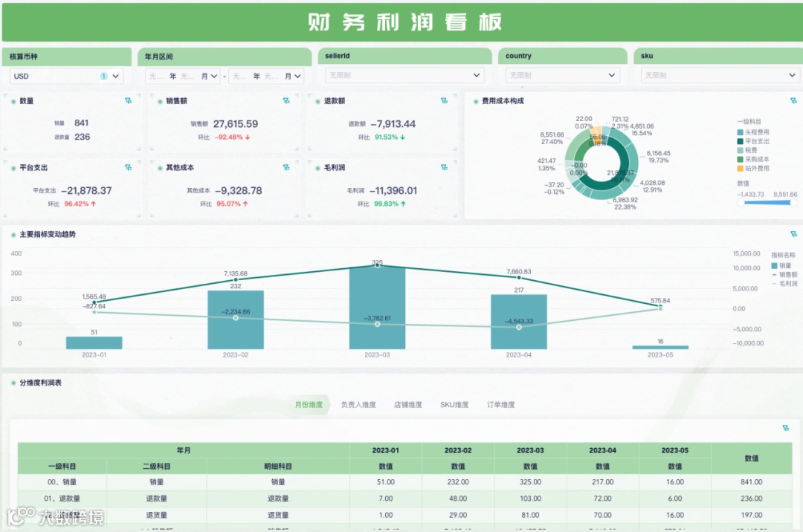Click filter icon on 数量 card
Viewport: 803px width, 532px height.
129,101
